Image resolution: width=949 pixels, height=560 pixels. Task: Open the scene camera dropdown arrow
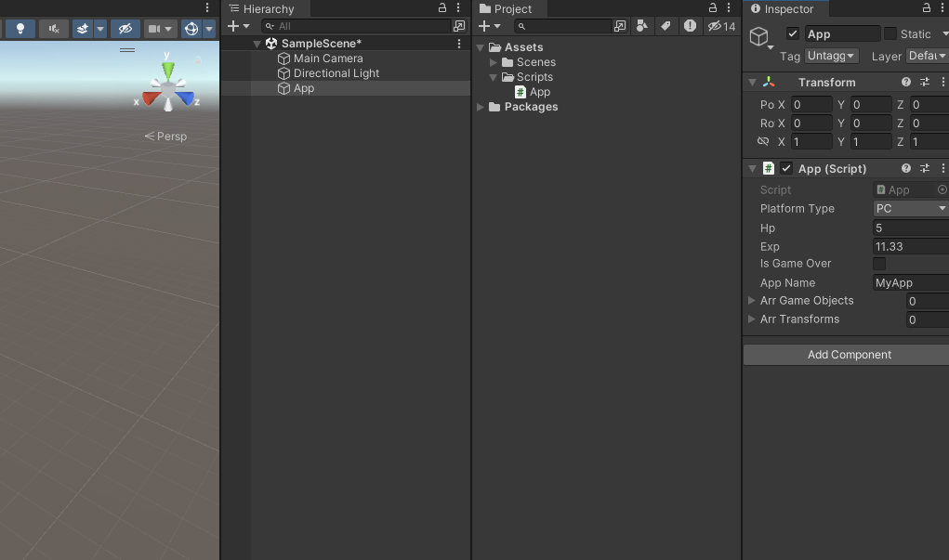[x=168, y=29]
